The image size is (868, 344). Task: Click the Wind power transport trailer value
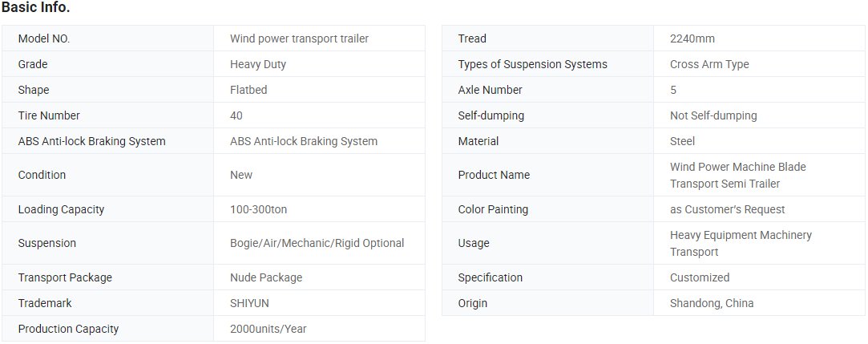pos(299,38)
